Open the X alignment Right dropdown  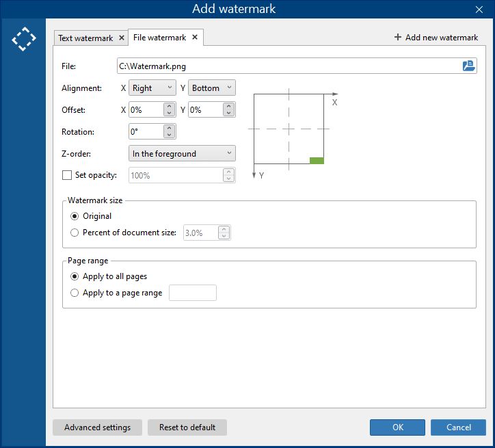tap(152, 88)
